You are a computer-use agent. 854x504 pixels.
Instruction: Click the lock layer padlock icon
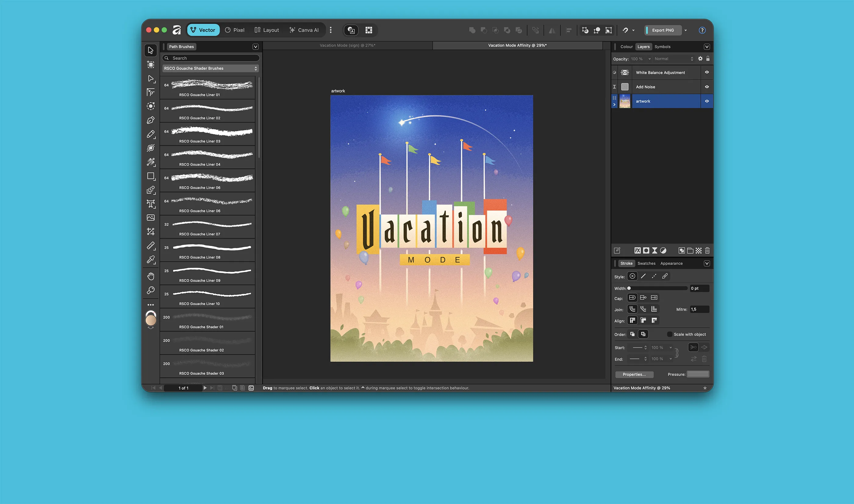[708, 59]
